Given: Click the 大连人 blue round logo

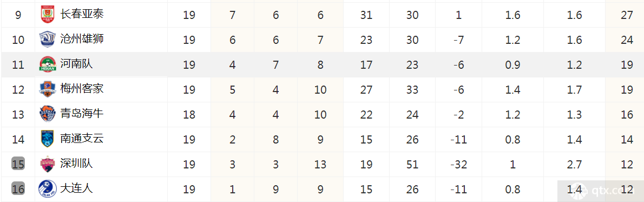Looking at the screenshot, I should [x=47, y=189].
